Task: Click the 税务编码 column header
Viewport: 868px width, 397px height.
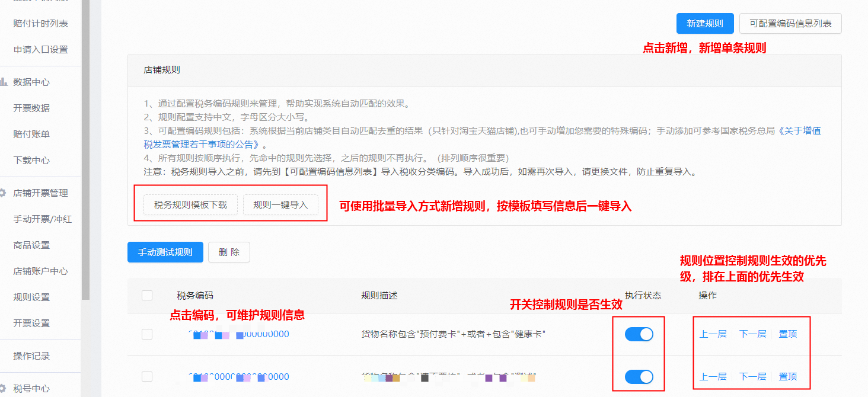Action: [195, 295]
